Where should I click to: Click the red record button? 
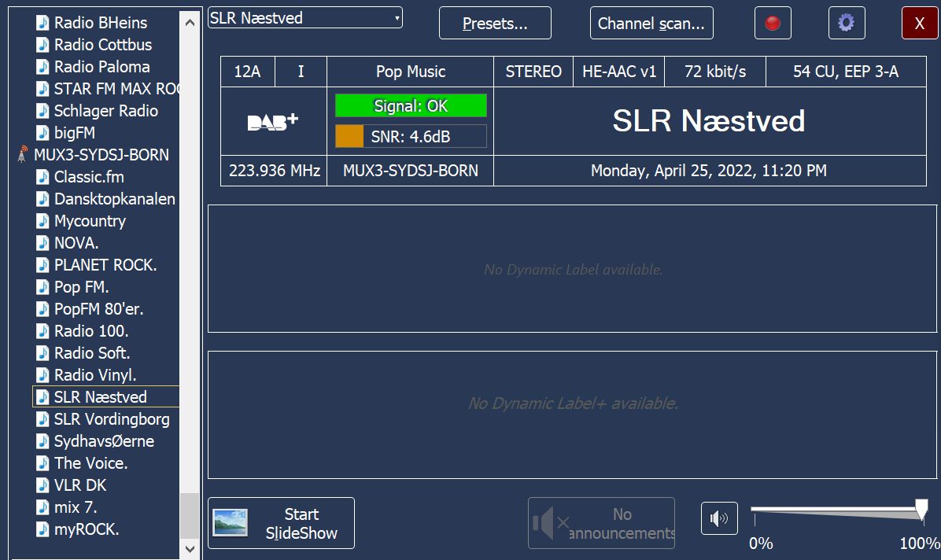[x=773, y=23]
